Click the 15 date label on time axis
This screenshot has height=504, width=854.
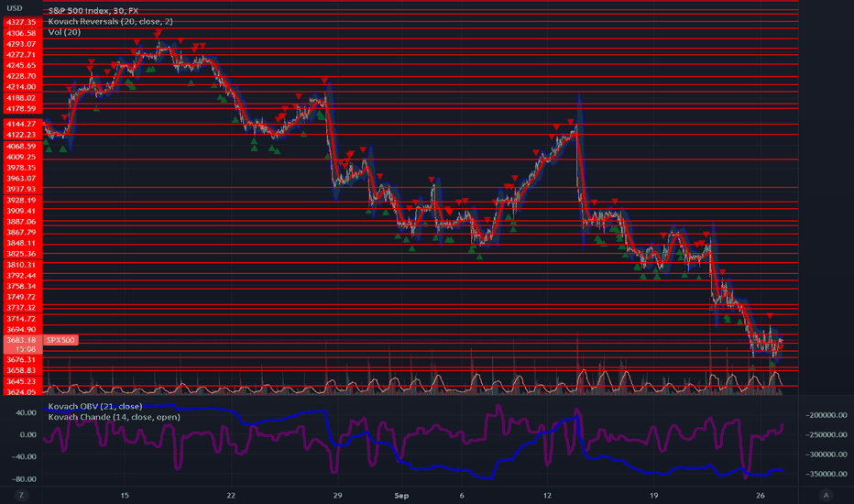pyautogui.click(x=125, y=495)
